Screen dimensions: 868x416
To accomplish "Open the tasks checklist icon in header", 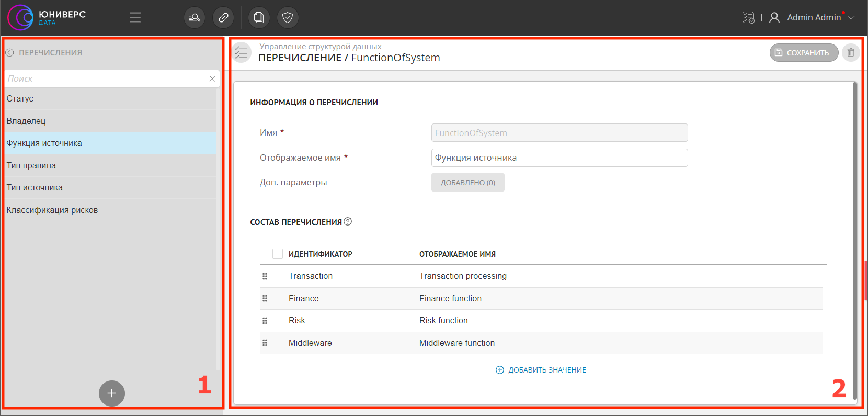I will pos(748,18).
